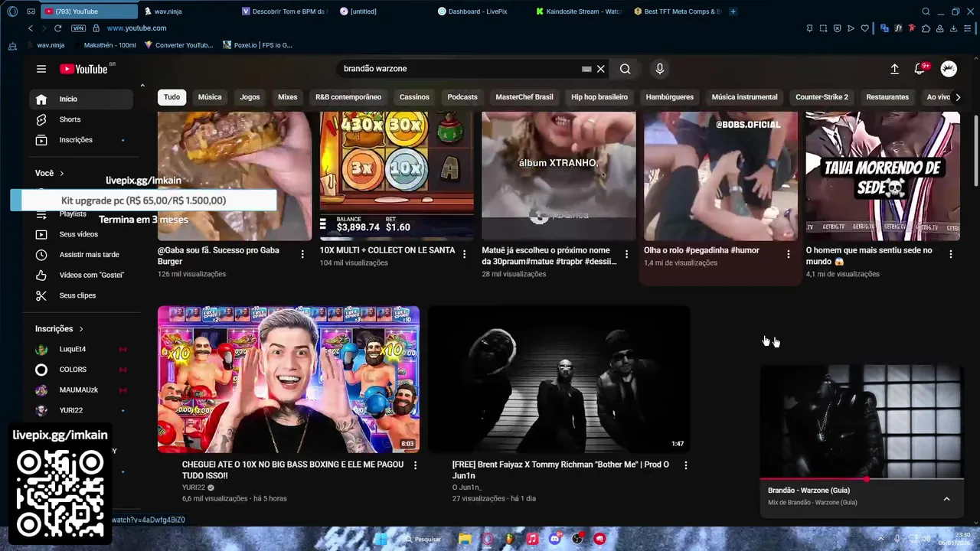
Task: Select the Jogos filter chip
Action: (x=250, y=97)
